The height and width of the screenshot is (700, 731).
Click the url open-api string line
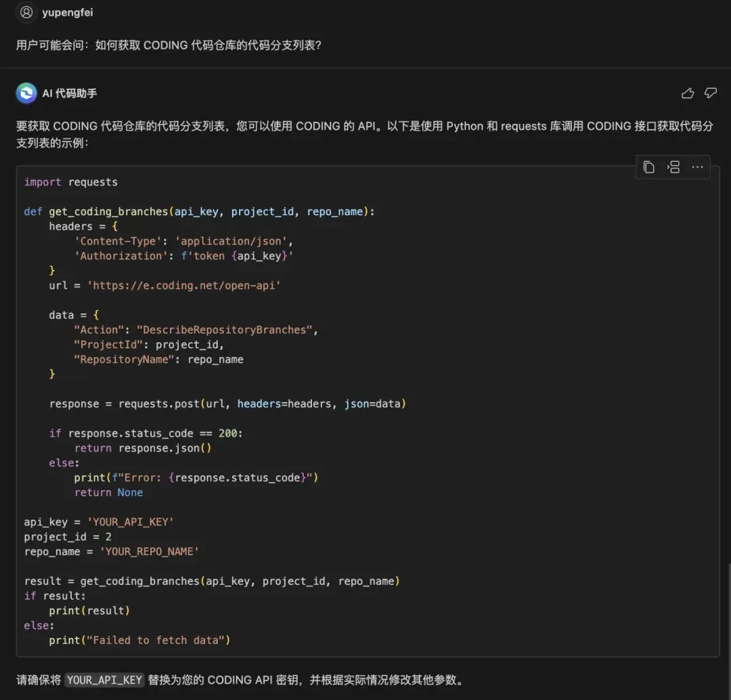(x=164, y=286)
